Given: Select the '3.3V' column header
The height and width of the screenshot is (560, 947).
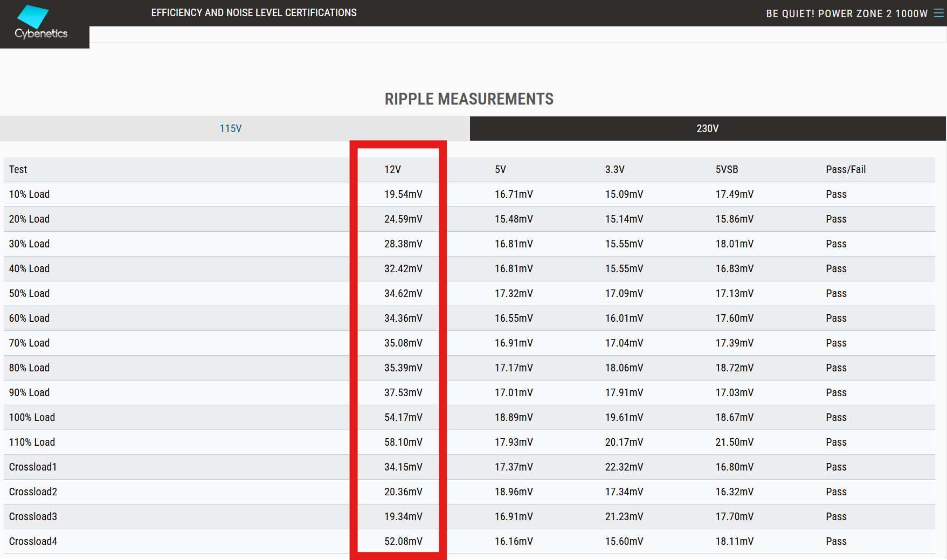Looking at the screenshot, I should 614,169.
